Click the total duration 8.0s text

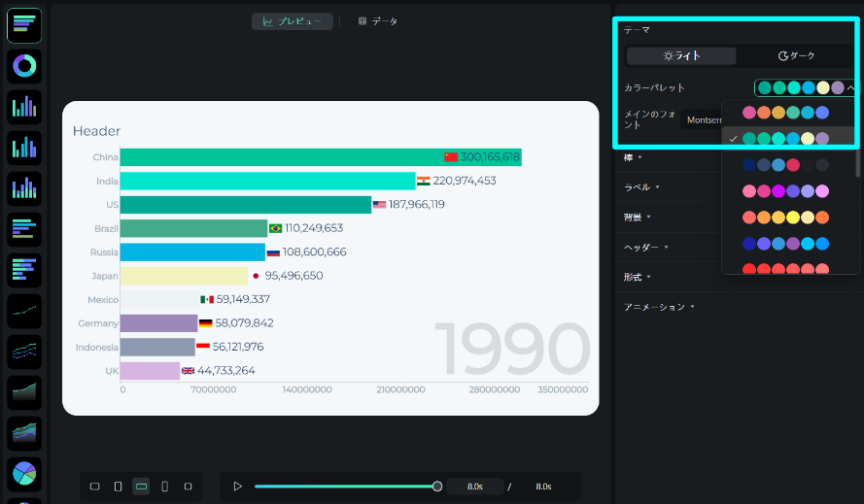[543, 487]
